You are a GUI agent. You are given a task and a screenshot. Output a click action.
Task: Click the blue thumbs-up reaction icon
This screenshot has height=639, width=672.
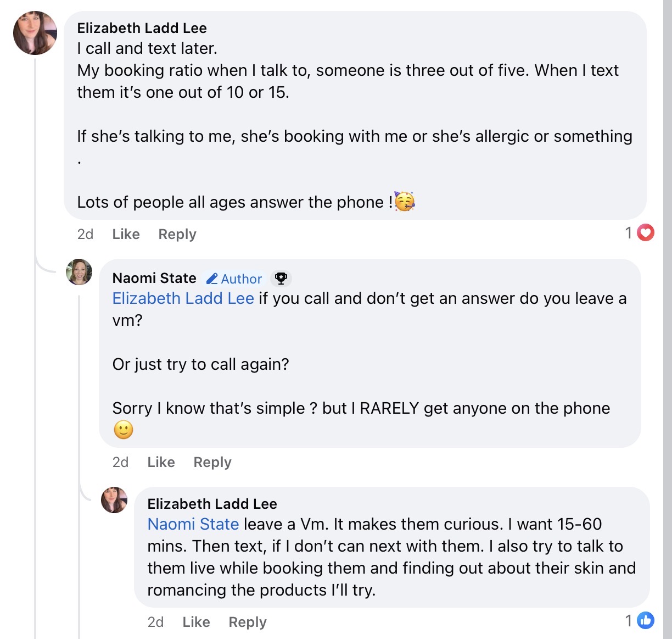click(646, 621)
